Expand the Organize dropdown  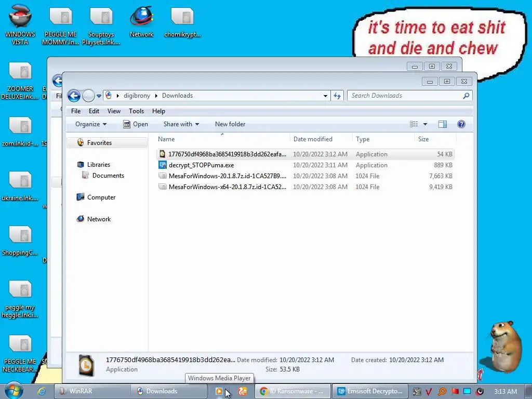pos(90,124)
